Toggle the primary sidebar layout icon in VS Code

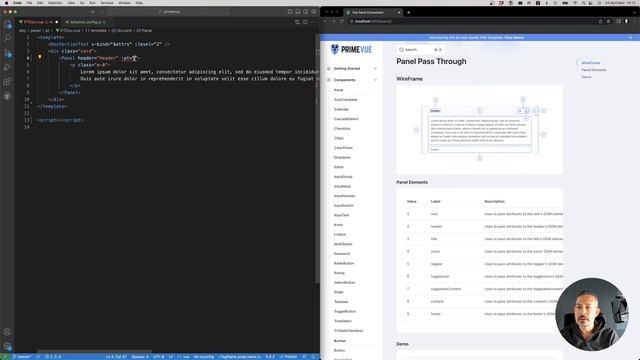click(x=290, y=12)
